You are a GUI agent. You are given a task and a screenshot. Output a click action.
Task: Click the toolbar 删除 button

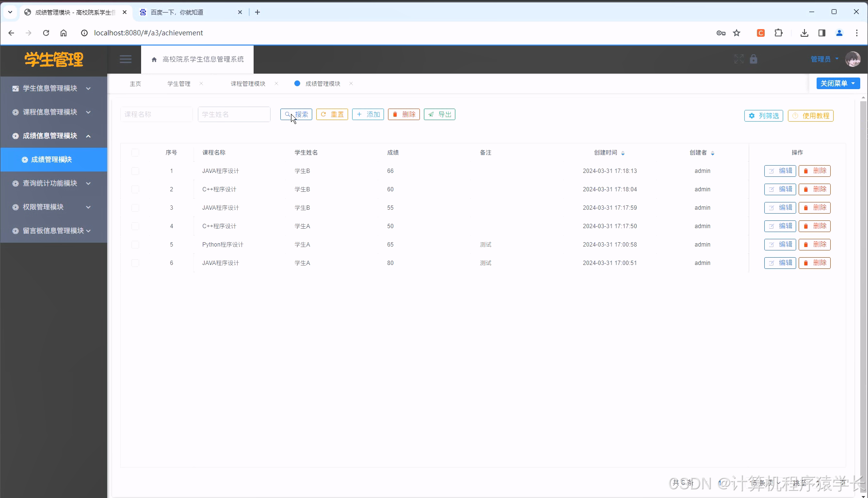pyautogui.click(x=404, y=114)
